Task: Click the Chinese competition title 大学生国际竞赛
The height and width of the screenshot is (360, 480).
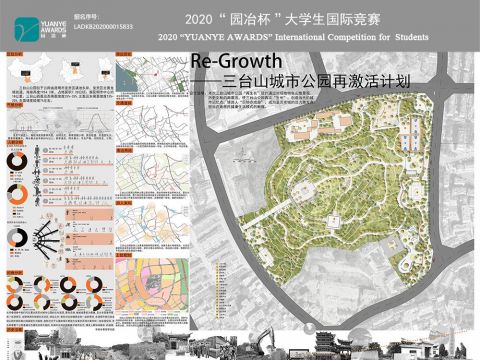Action: (333, 19)
